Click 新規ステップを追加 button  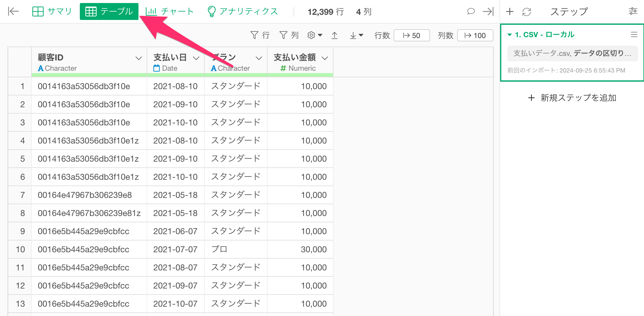pos(572,98)
